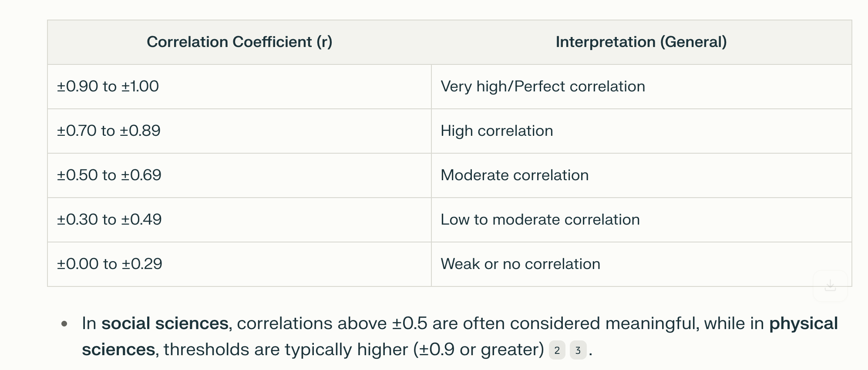Viewport: 868px width, 370px height.
Task: Select the ±0.50 to ±0.69 cell
Action: coord(239,175)
